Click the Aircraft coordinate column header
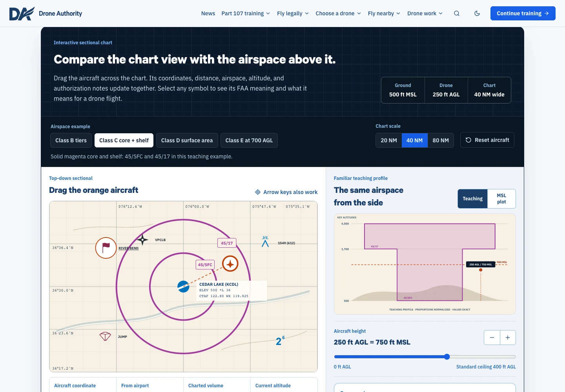Viewport: 565px width, 392px height. (x=75, y=386)
